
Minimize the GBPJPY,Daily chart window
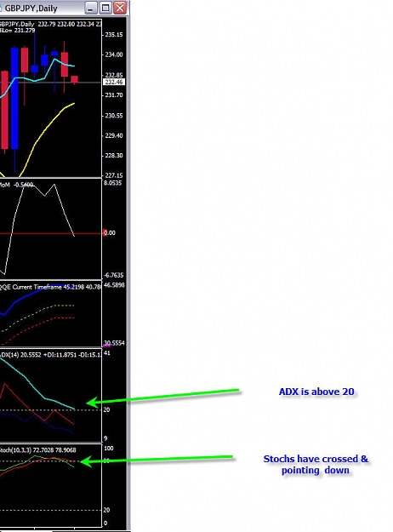[x=90, y=8]
